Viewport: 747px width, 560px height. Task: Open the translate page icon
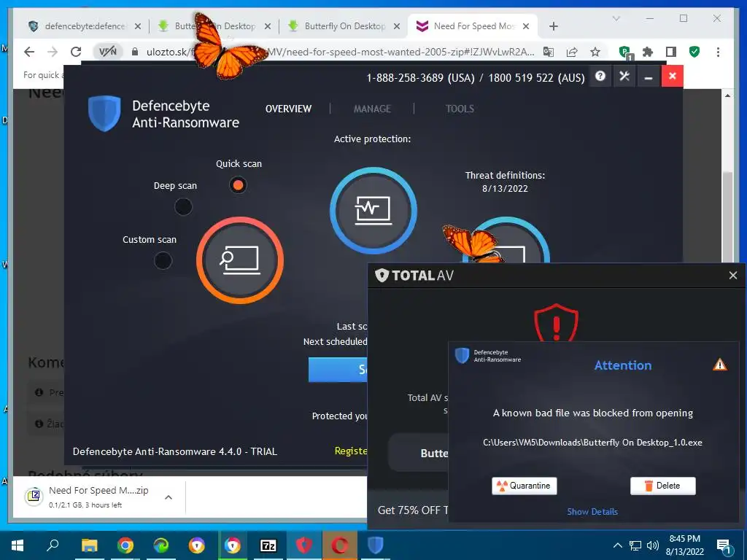point(549,52)
